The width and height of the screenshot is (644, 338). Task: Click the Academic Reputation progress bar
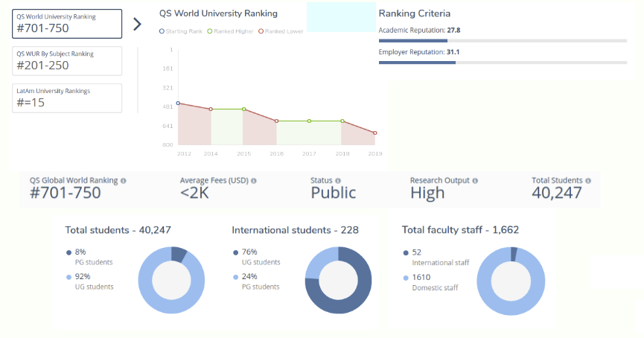pyautogui.click(x=503, y=41)
